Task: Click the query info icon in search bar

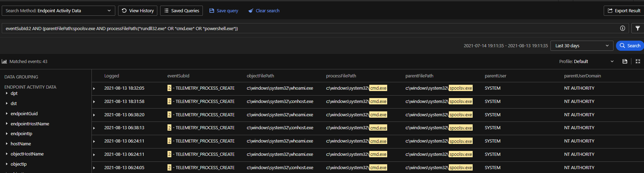Action: coord(623,28)
